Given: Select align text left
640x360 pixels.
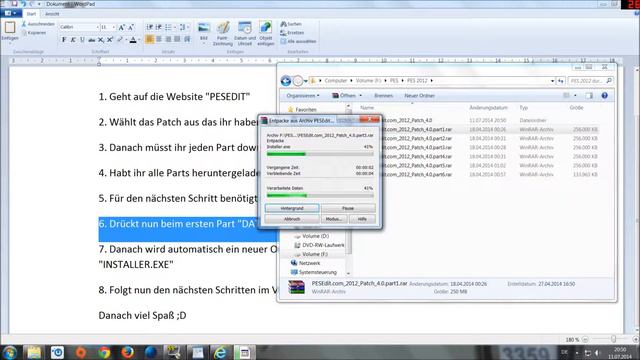Looking at the screenshot, I should pos(149,40).
